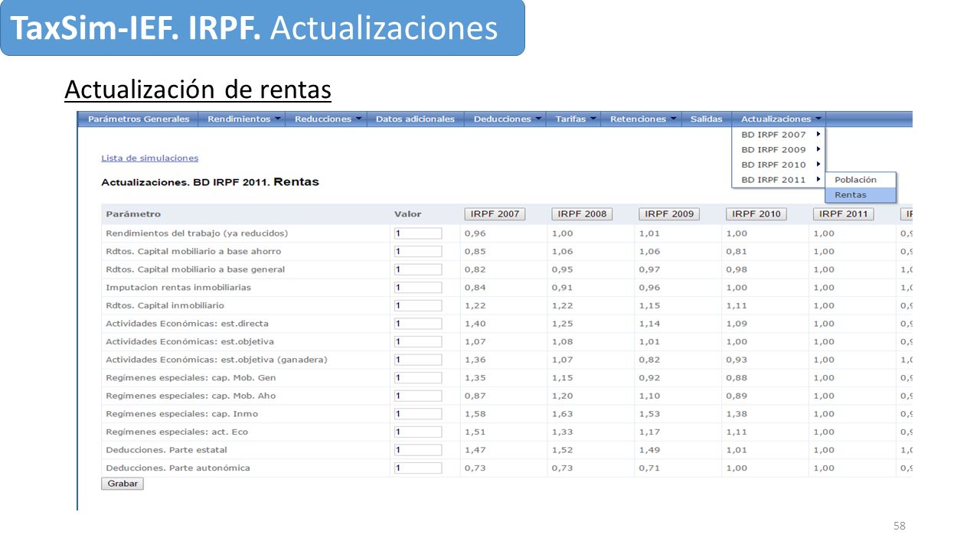
Task: Click the IRPF 2010 column button
Action: pyautogui.click(x=756, y=214)
